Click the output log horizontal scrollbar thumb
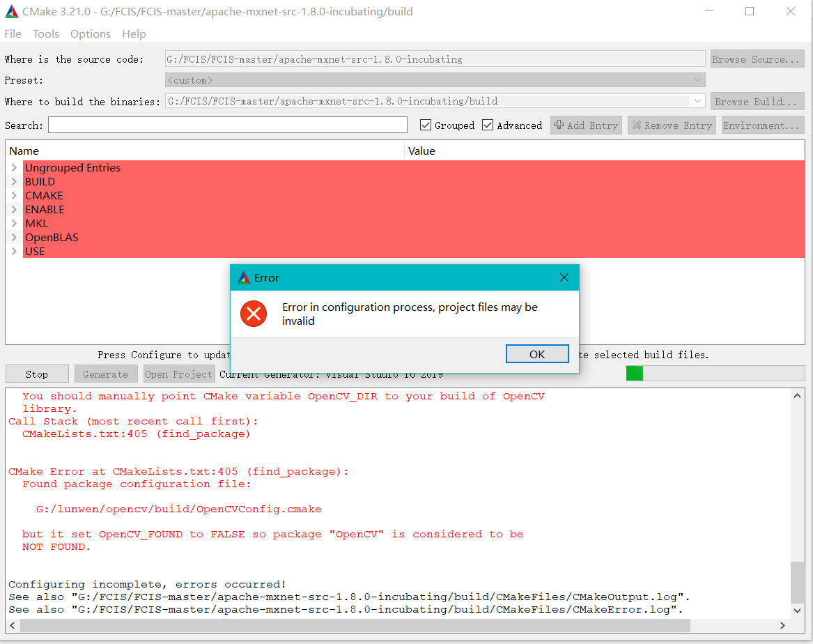 click(x=355, y=625)
